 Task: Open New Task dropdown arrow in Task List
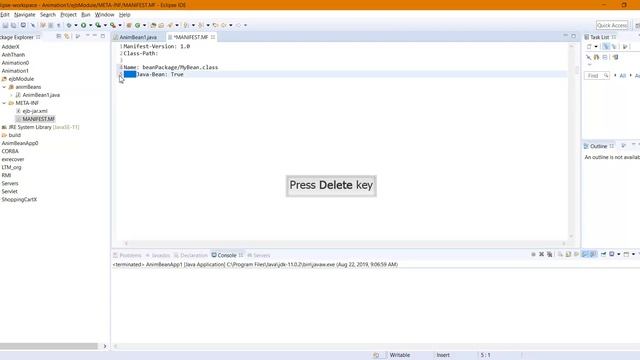(x=596, y=47)
